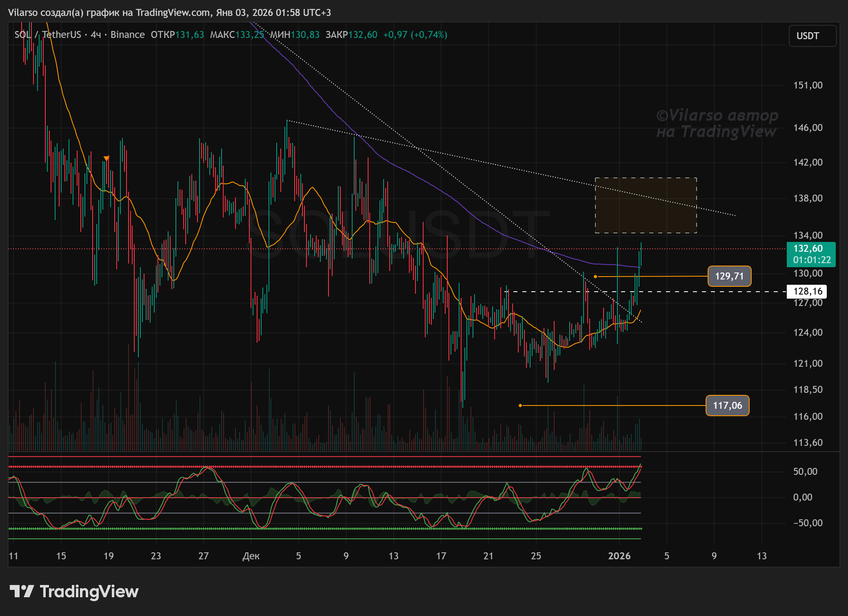
Task: Click the Дек month label on time axis
Action: click(x=251, y=556)
